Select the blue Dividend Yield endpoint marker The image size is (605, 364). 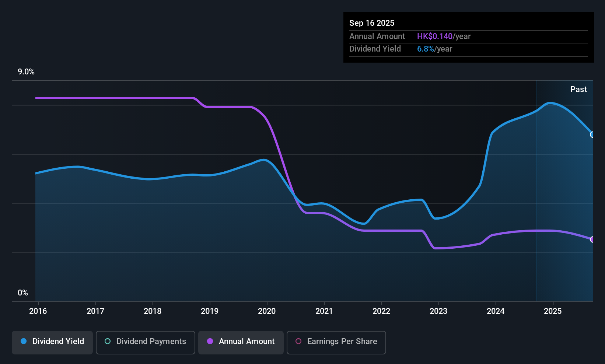tap(592, 134)
